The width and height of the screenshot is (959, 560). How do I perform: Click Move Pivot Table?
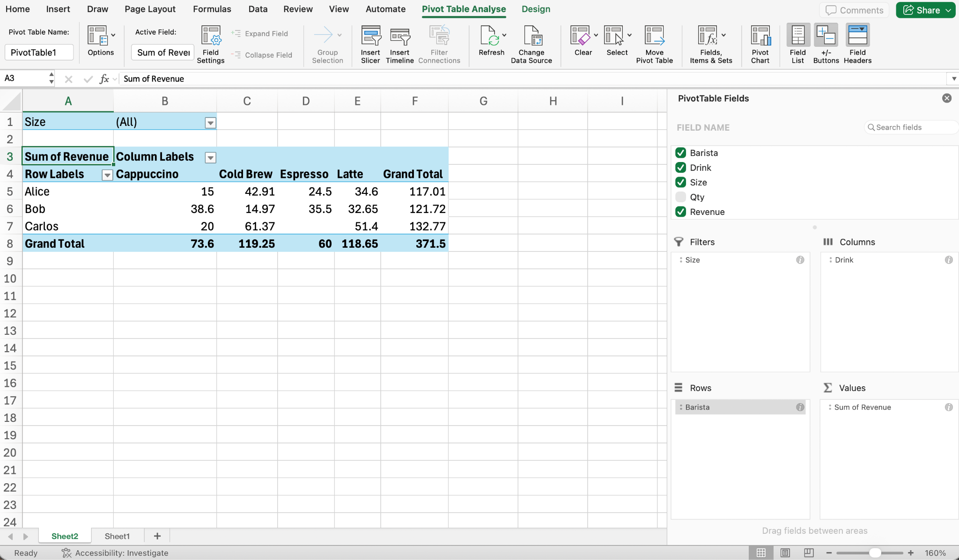coord(654,44)
